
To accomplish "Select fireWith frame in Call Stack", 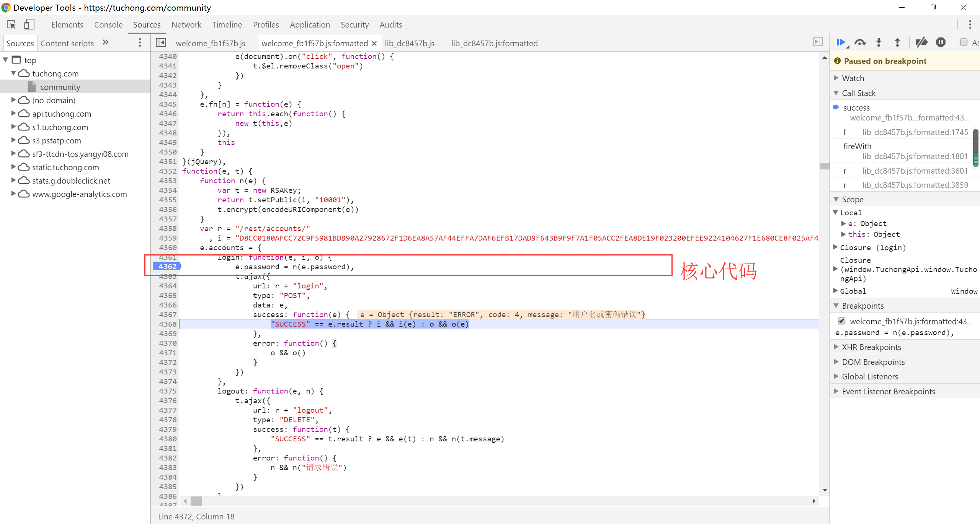I will point(857,146).
